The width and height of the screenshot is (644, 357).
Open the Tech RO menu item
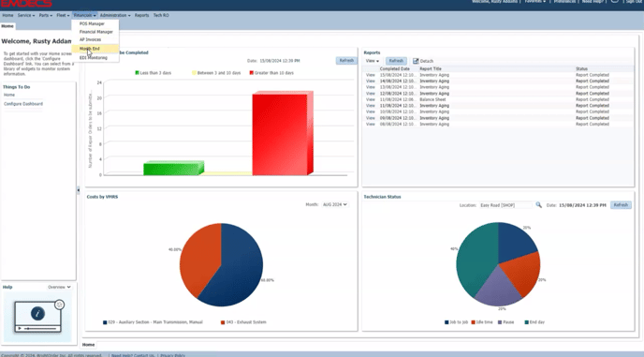point(161,15)
